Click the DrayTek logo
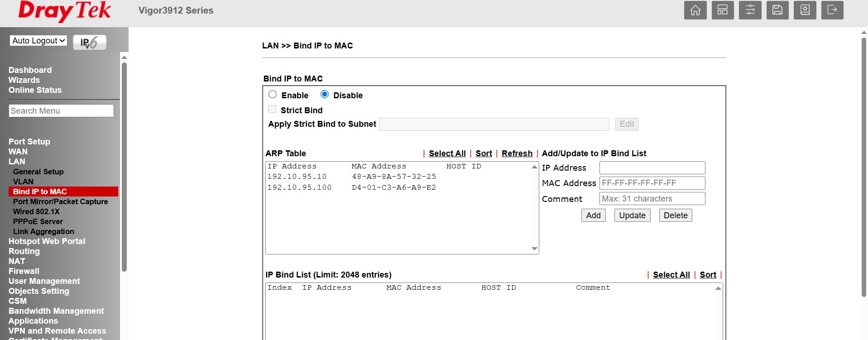 [64, 11]
